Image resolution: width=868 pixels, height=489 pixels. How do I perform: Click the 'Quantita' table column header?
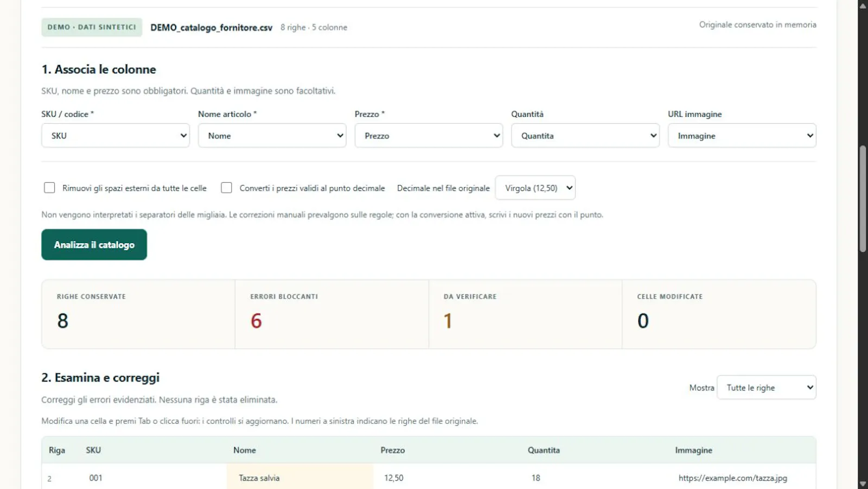pos(544,450)
